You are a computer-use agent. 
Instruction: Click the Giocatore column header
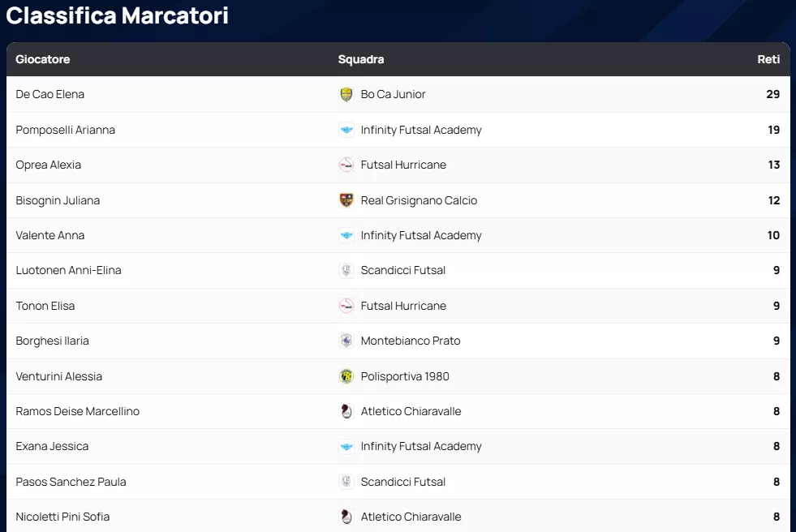coord(43,59)
